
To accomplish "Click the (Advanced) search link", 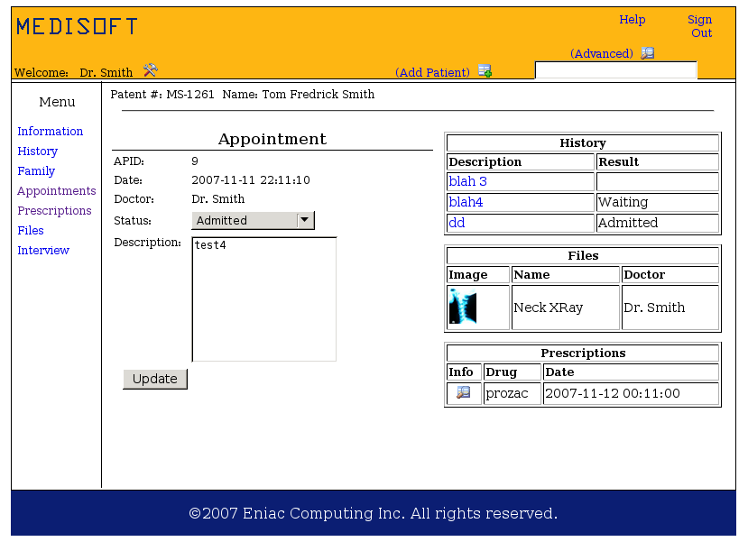I will click(601, 54).
